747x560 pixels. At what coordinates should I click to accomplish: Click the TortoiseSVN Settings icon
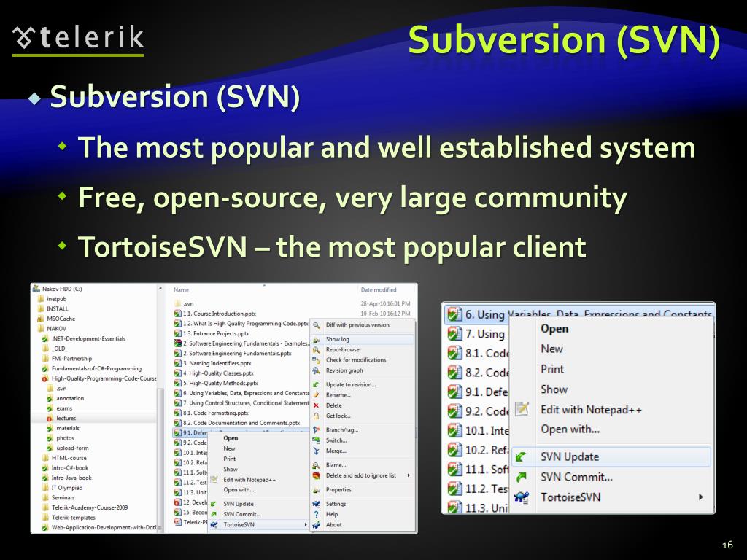317,505
